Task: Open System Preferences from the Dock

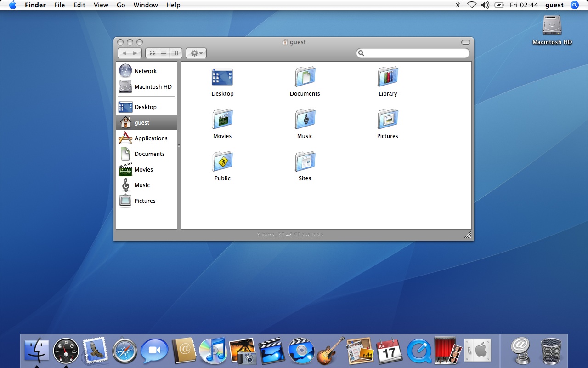Action: (x=477, y=351)
